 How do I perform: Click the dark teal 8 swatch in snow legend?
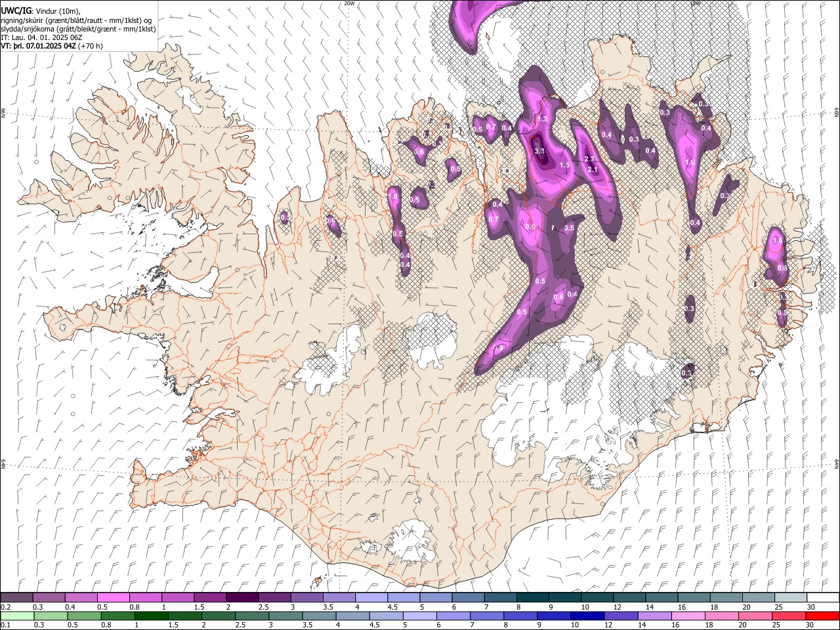click(x=532, y=597)
